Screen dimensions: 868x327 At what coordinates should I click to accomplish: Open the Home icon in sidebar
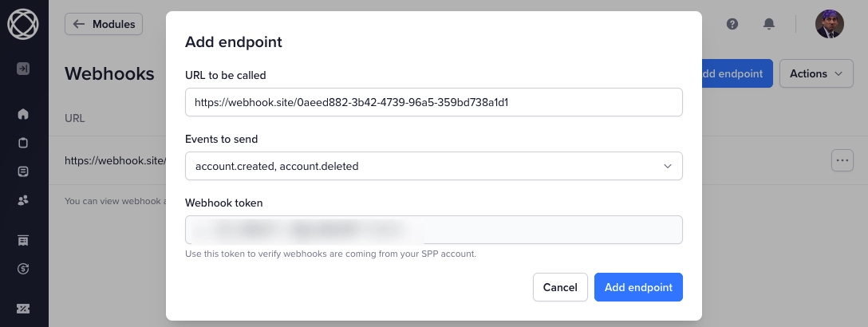[23, 114]
